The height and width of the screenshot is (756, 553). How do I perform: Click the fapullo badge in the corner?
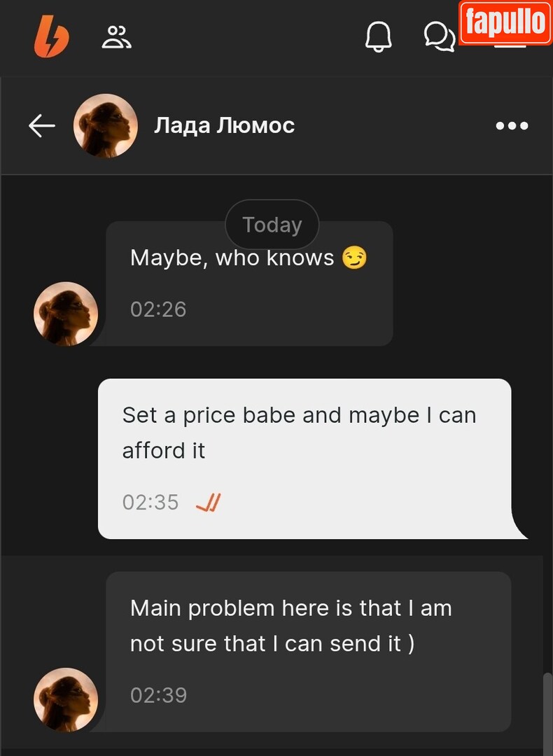point(505,22)
